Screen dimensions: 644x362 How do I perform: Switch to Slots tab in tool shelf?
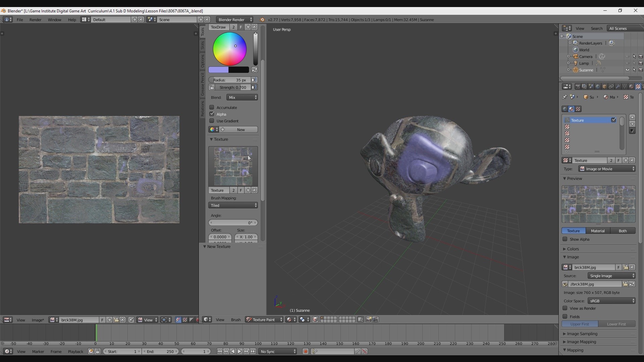coord(203,45)
